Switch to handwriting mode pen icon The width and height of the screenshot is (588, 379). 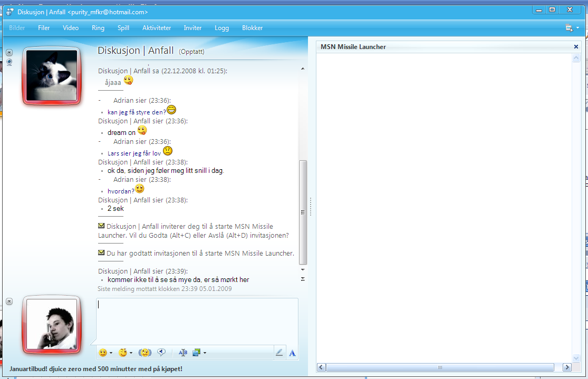click(279, 353)
